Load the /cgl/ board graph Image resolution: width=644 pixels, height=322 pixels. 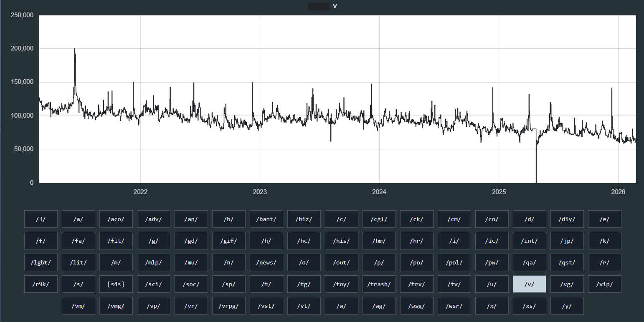pos(379,219)
